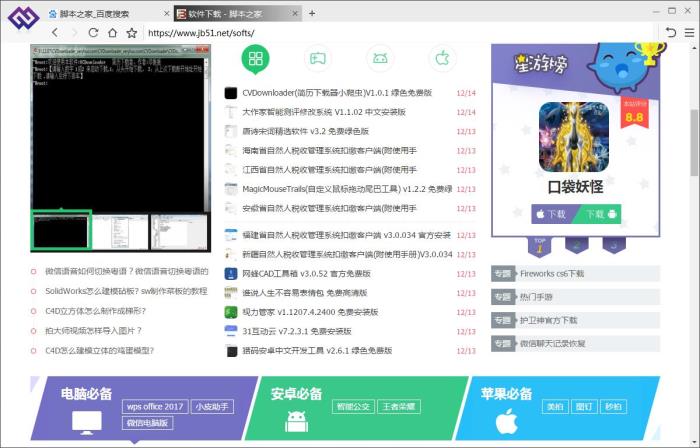Click the wps office 2017 tag

[154, 407]
